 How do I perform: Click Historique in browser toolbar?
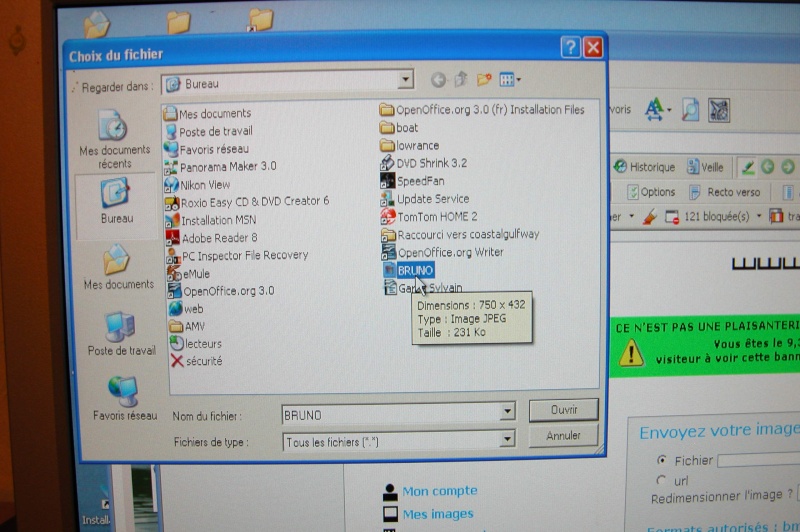click(644, 167)
